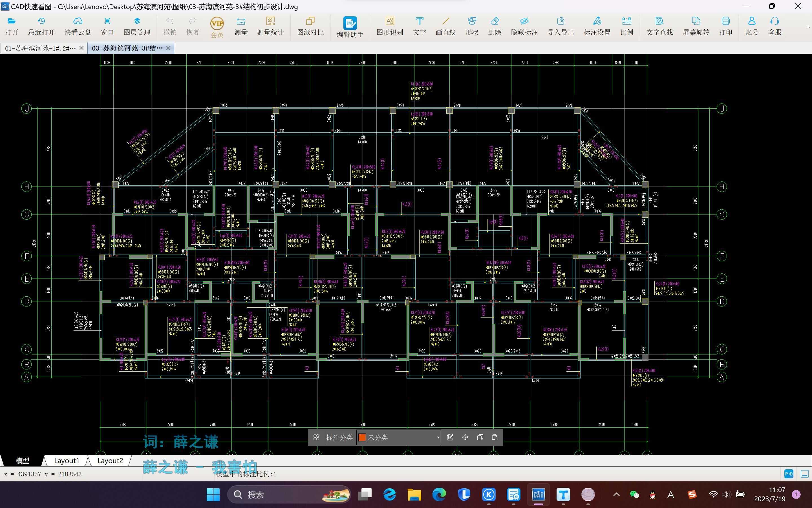
Task: Toggle 隐藏标注 hide annotations
Action: (524, 26)
